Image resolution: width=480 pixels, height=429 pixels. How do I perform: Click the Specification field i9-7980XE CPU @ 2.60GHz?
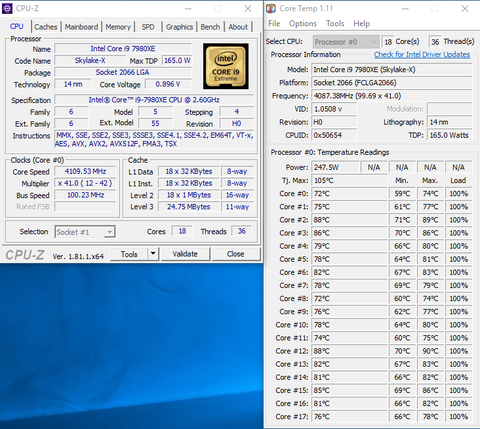pos(154,100)
